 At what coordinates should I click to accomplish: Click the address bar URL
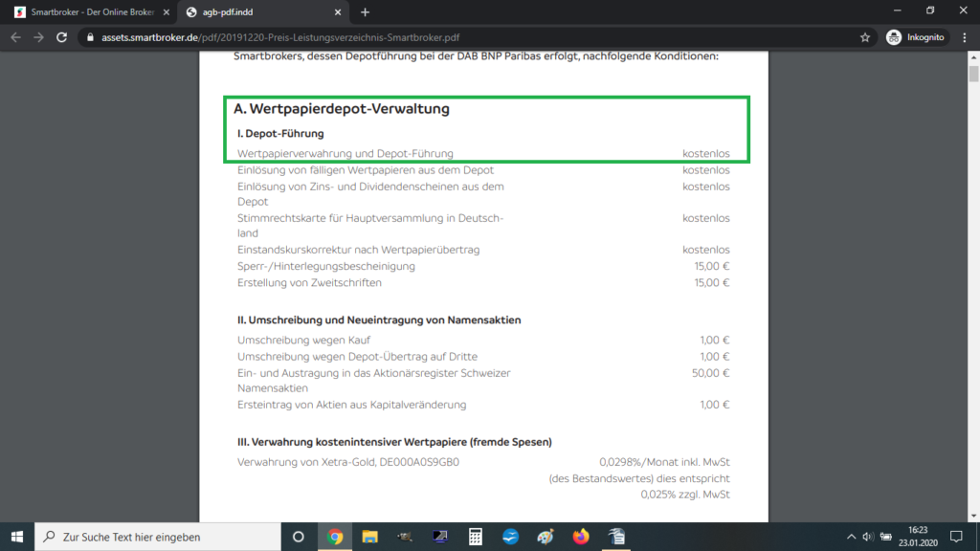tap(280, 37)
